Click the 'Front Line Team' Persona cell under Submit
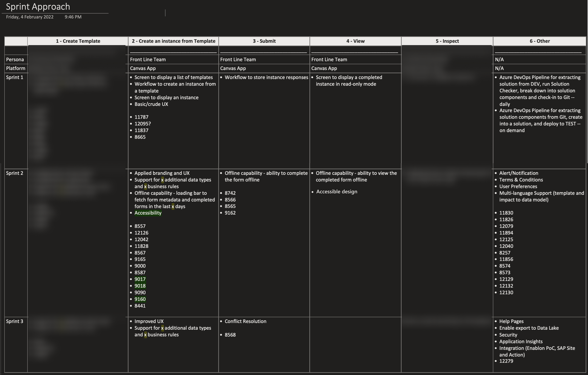588x375 pixels. [x=238, y=59]
